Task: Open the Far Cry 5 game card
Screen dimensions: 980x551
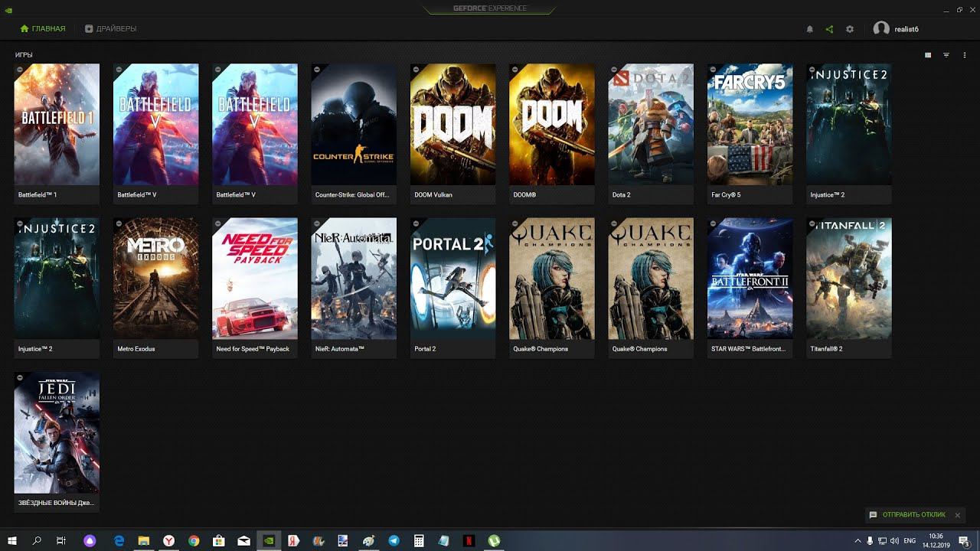Action: point(750,134)
